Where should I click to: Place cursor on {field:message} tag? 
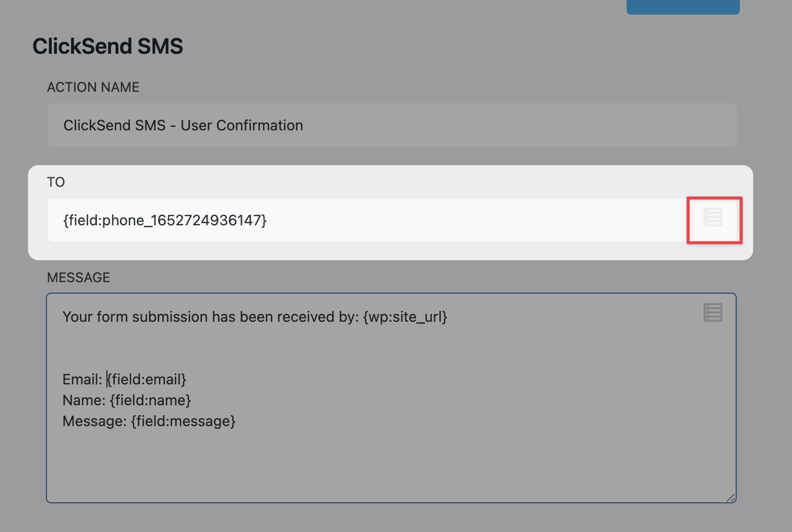(183, 421)
